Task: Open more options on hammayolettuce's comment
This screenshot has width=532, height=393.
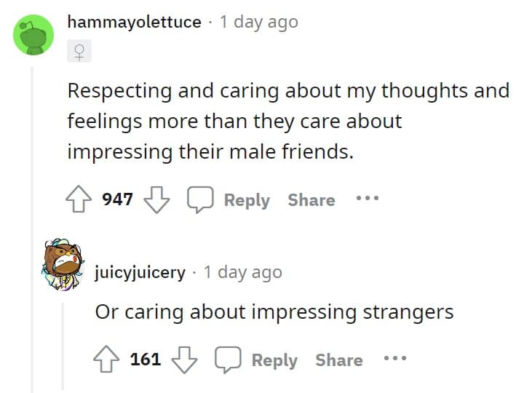Action: [367, 199]
